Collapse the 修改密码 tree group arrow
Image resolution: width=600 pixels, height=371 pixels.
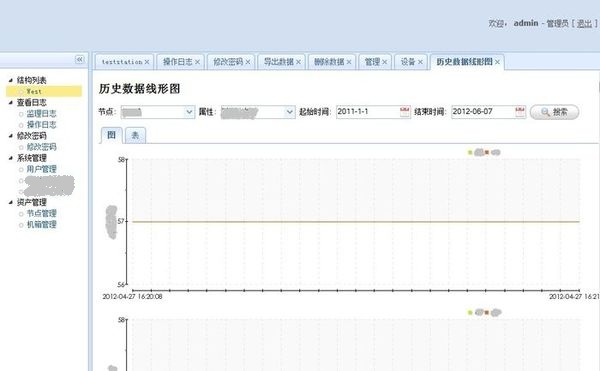tap(11, 136)
